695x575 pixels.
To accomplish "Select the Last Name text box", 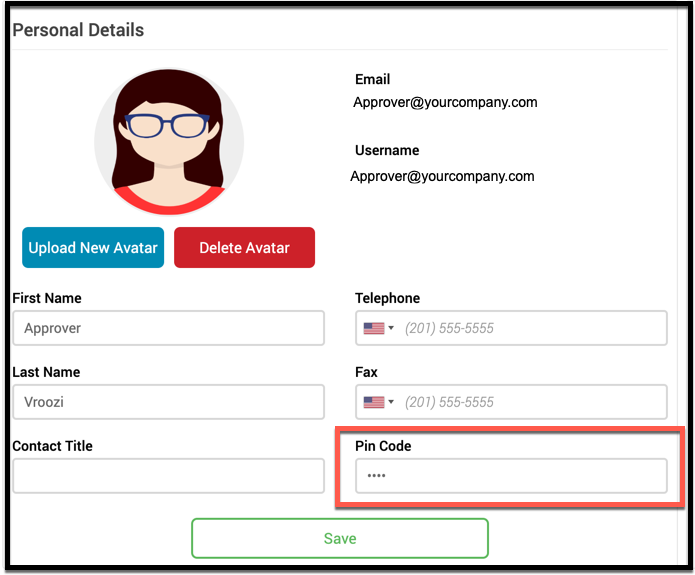I will pyautogui.click(x=168, y=402).
